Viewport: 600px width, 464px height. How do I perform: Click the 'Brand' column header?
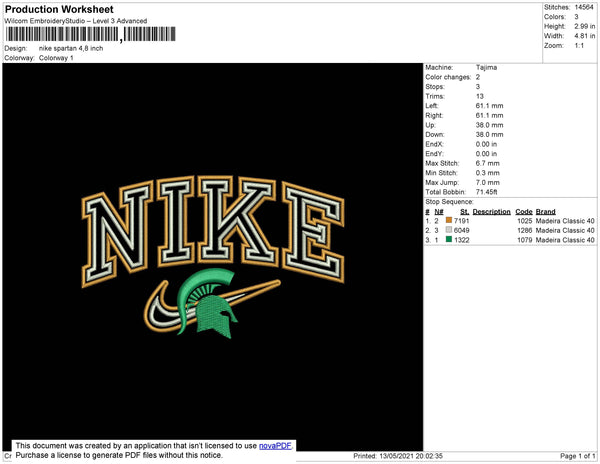click(545, 212)
